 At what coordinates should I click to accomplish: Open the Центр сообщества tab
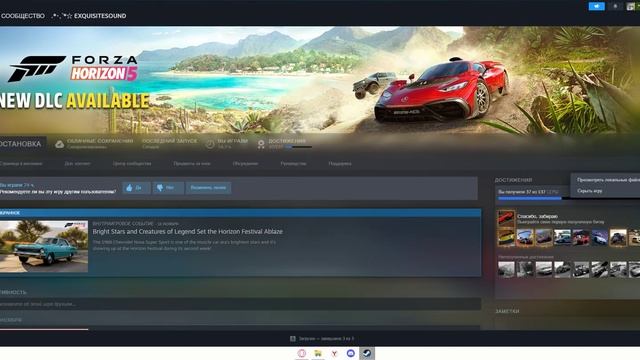(x=132, y=164)
